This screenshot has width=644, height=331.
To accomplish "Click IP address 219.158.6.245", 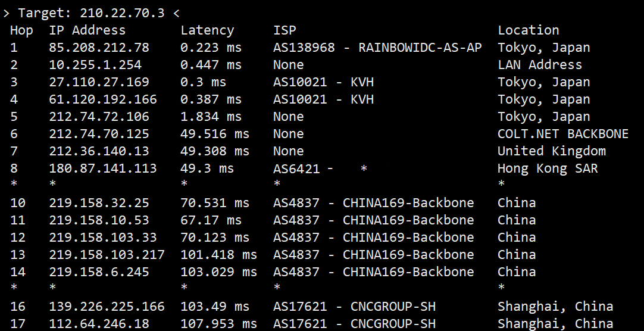I will coord(99,272).
